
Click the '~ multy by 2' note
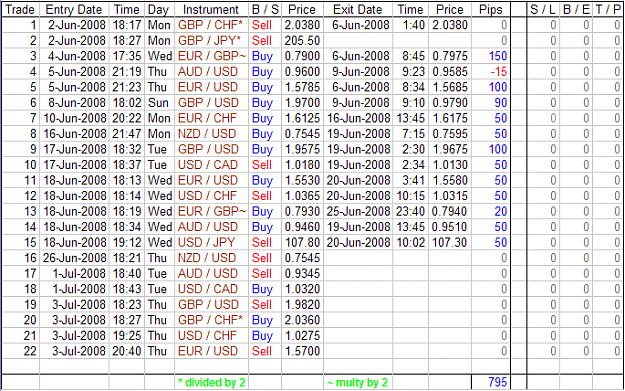tap(357, 383)
